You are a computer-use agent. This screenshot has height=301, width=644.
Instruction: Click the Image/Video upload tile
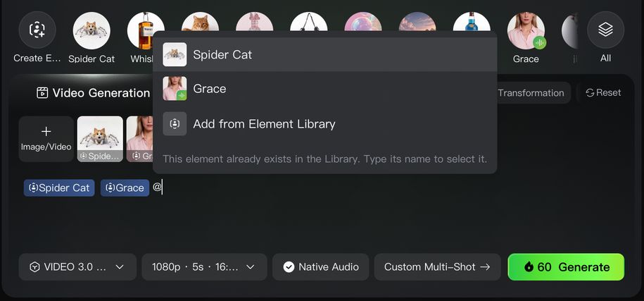(46, 139)
